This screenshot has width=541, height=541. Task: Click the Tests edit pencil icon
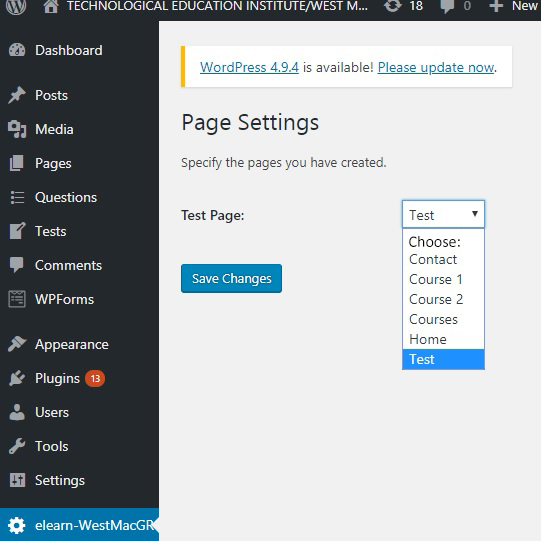click(17, 231)
